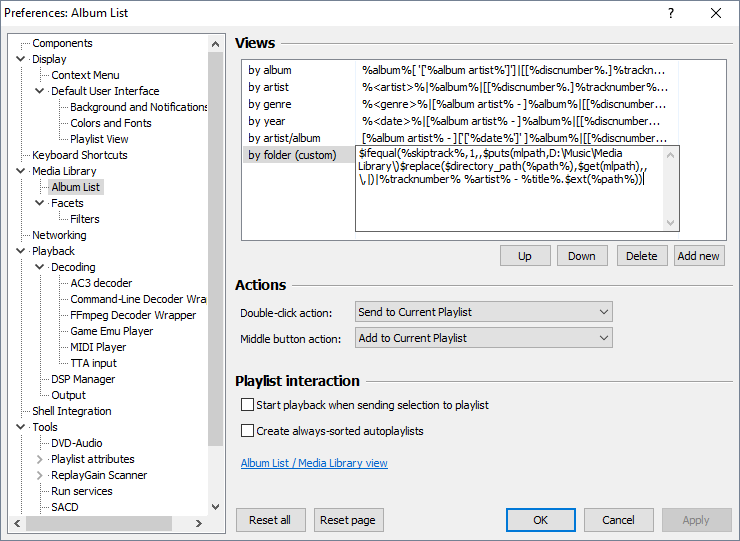
Task: Select Keyboard Shortcuts in the tree
Action: point(80,155)
